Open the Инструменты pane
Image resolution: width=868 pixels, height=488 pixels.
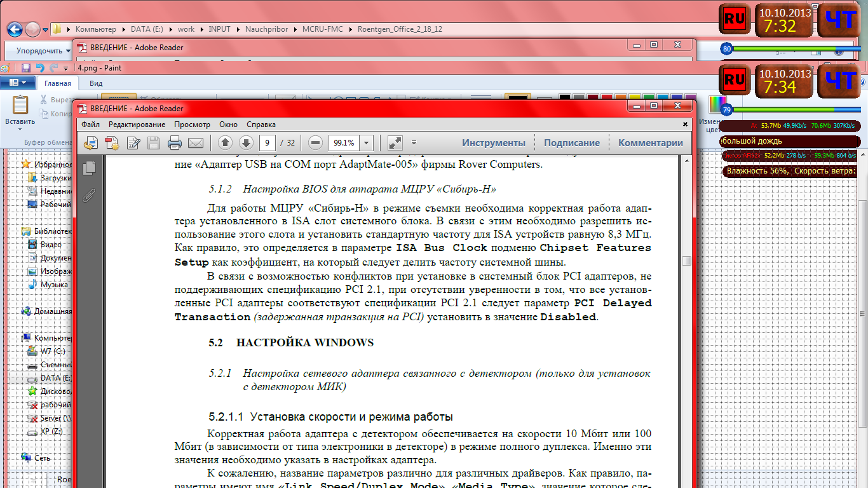[493, 143]
